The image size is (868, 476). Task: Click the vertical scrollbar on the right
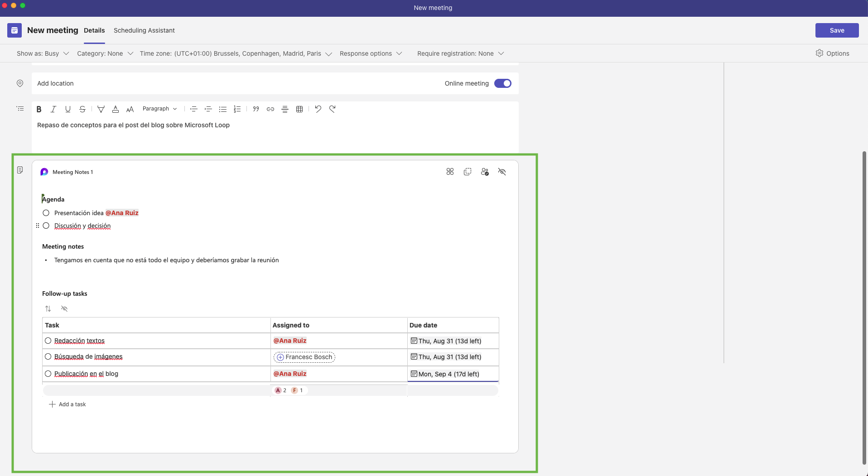(x=864, y=308)
